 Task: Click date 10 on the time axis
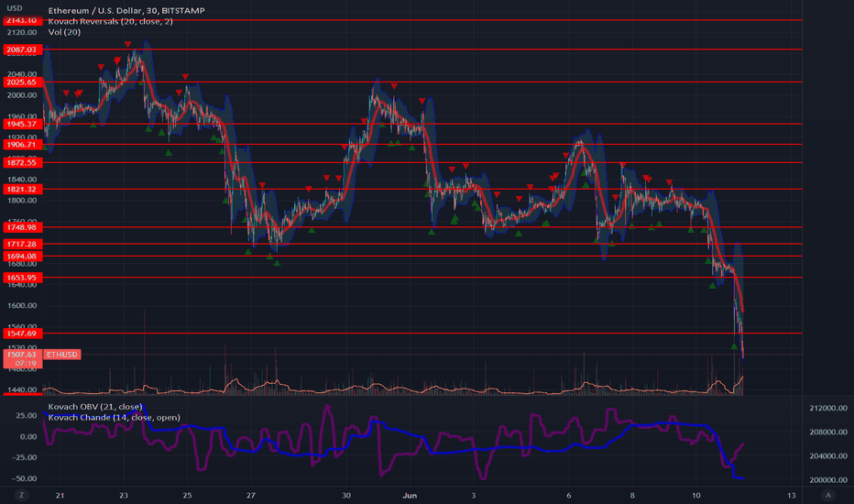pos(696,495)
